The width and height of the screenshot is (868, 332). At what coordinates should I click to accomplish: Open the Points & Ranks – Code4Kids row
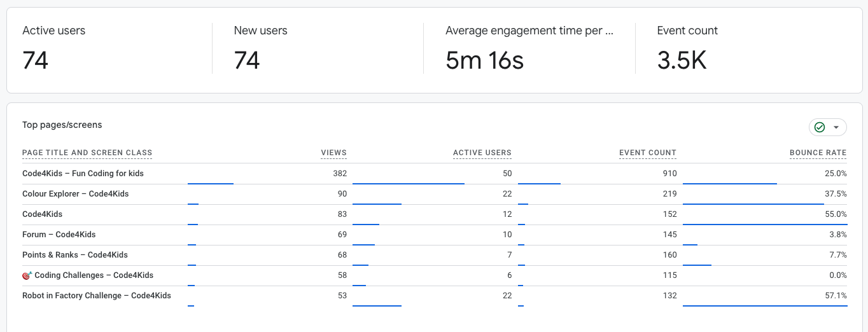(x=435, y=255)
